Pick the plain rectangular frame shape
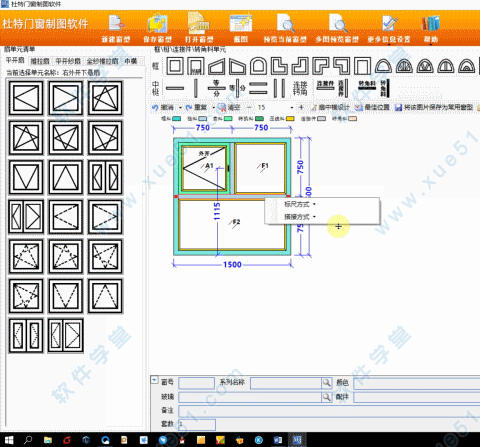The image size is (482, 447). click(x=175, y=66)
